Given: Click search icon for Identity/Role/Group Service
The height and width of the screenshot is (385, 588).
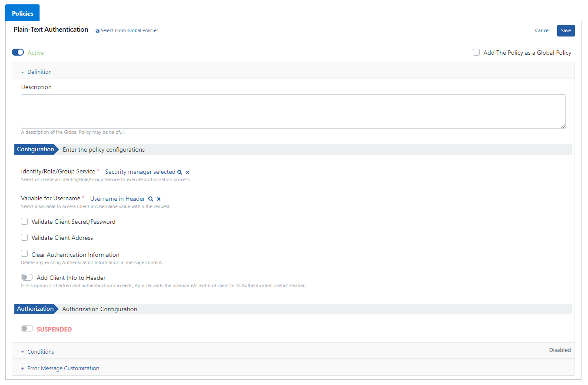Looking at the screenshot, I should 179,172.
